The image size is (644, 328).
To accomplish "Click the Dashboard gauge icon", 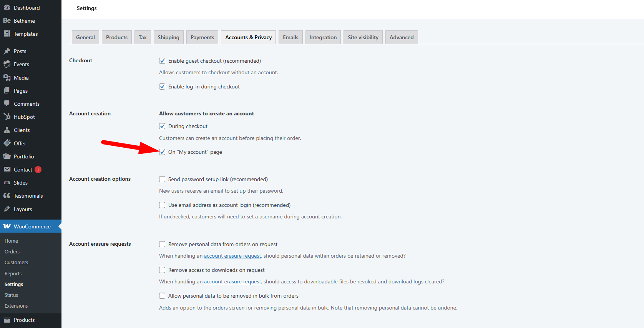I will click(7, 8).
